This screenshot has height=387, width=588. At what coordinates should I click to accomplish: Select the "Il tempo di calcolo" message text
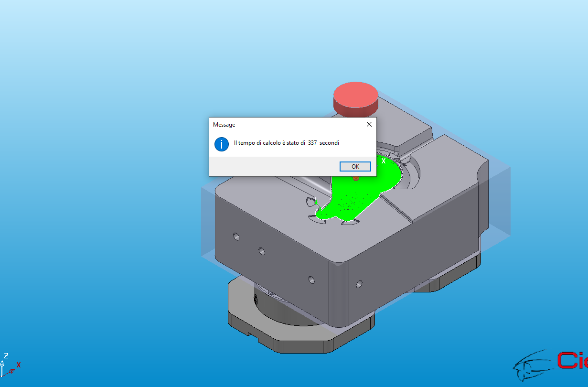click(287, 143)
